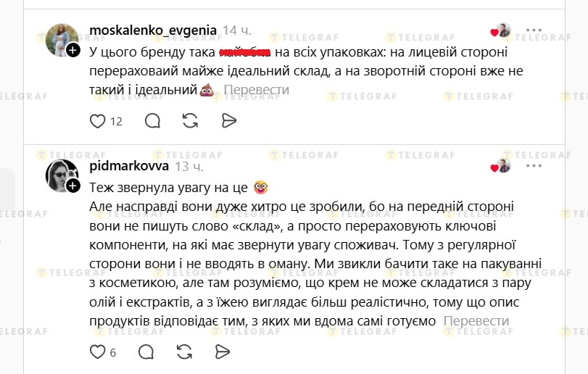Follow pidmarkovva using the plus badge
The height and width of the screenshot is (374, 588).
(73, 186)
